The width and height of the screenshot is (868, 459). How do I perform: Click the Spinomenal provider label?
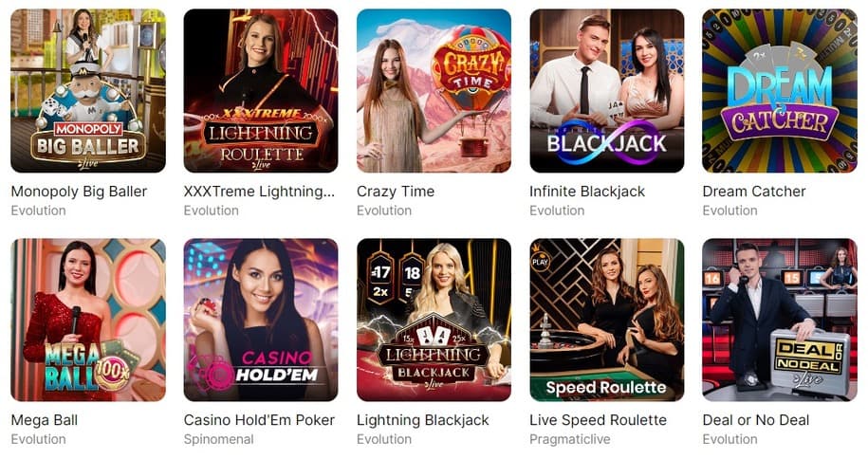tap(219, 439)
